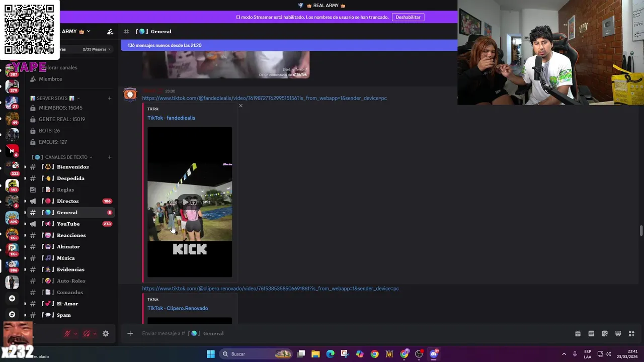The width and height of the screenshot is (644, 362).
Task: Open Despedida channel
Action: tap(70, 178)
